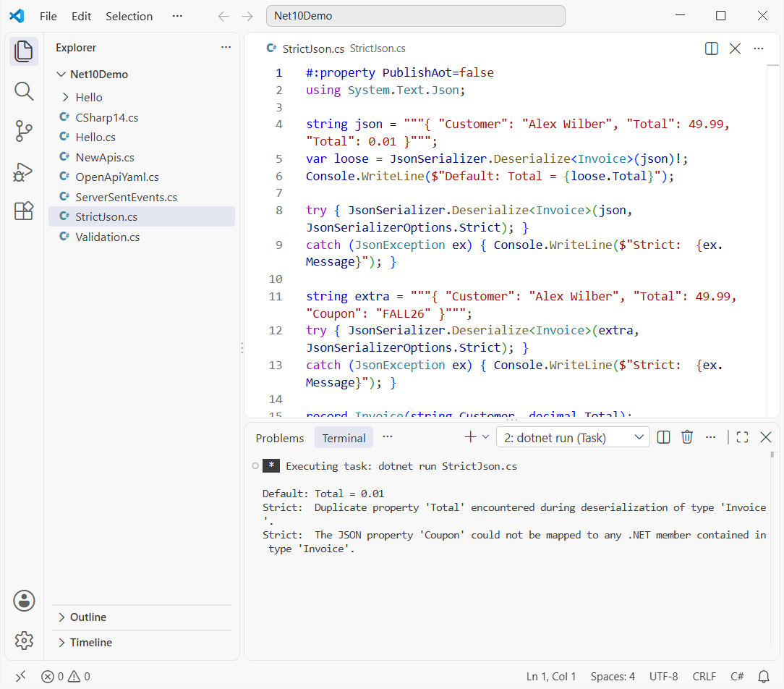Click the terminal task status circle
The image size is (784, 689).
[x=255, y=466]
